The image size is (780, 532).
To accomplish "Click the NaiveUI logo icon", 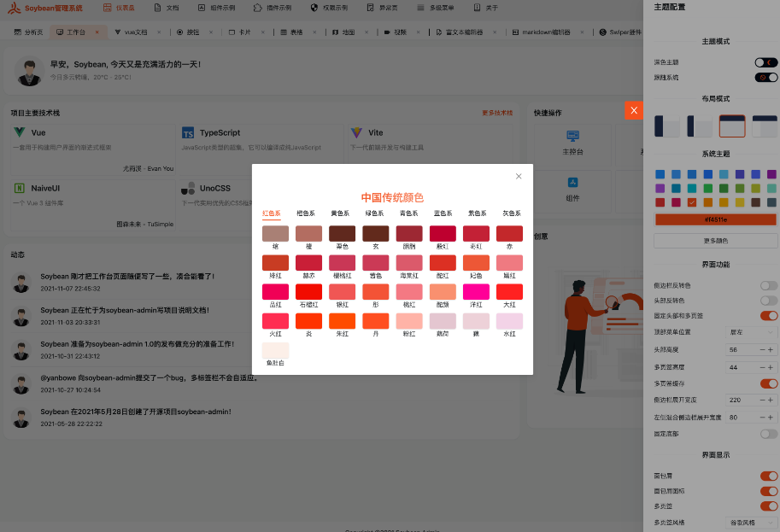I will pos(20,189).
